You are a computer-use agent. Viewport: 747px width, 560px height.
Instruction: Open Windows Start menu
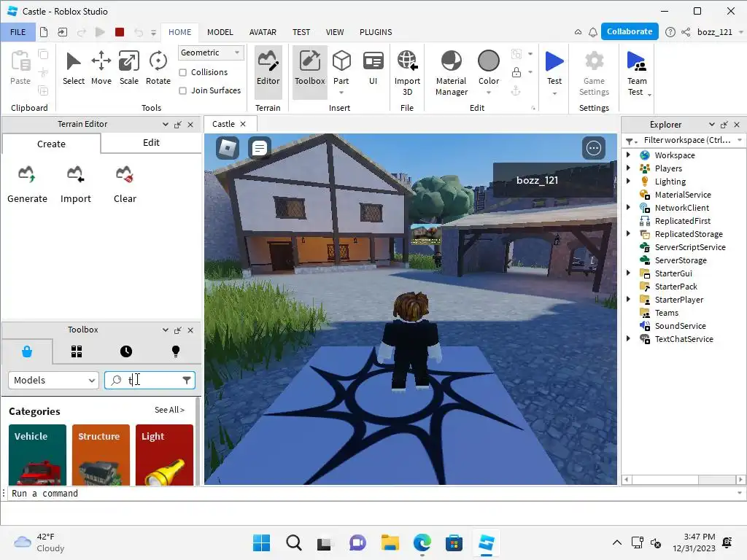262,542
